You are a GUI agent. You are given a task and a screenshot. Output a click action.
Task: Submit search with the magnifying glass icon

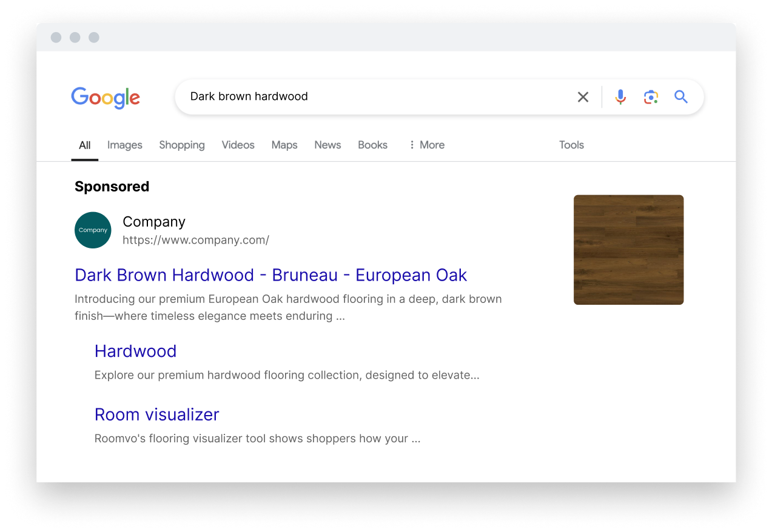[681, 96]
